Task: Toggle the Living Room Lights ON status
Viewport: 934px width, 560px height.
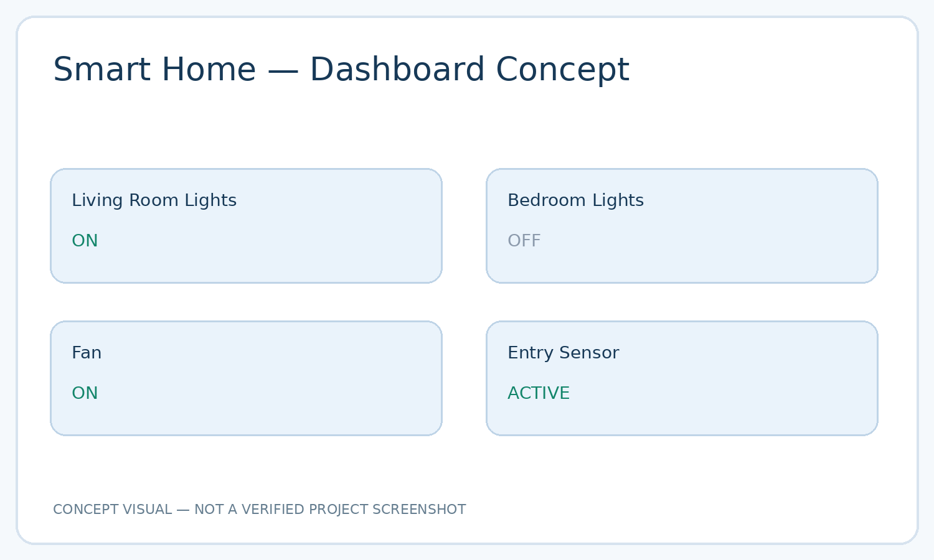Action: pos(85,241)
